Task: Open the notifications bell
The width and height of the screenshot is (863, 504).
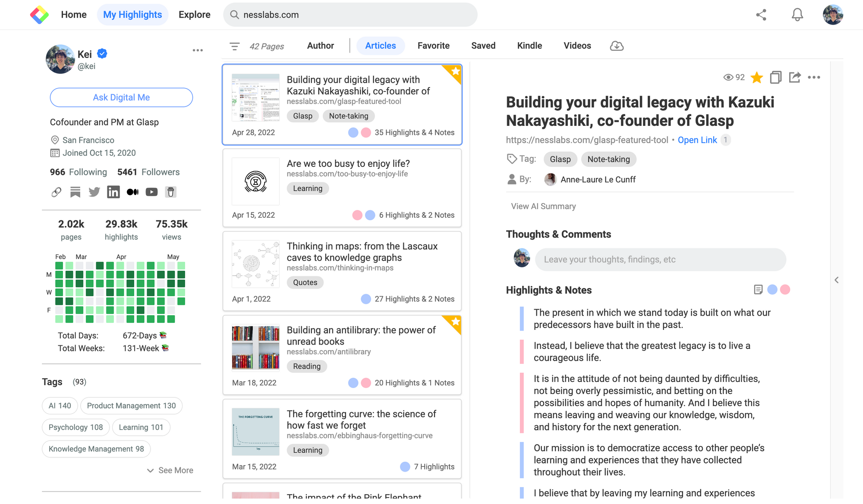Action: tap(797, 15)
